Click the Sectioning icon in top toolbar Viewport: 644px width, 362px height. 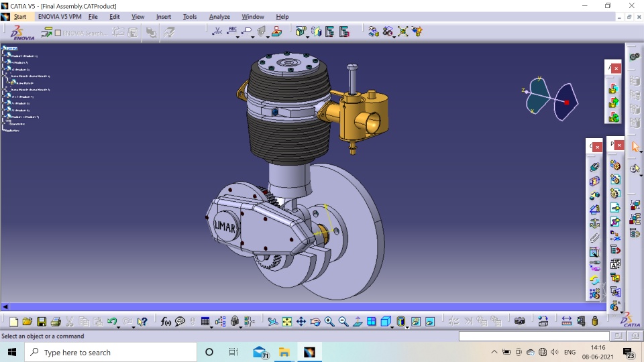315,32
